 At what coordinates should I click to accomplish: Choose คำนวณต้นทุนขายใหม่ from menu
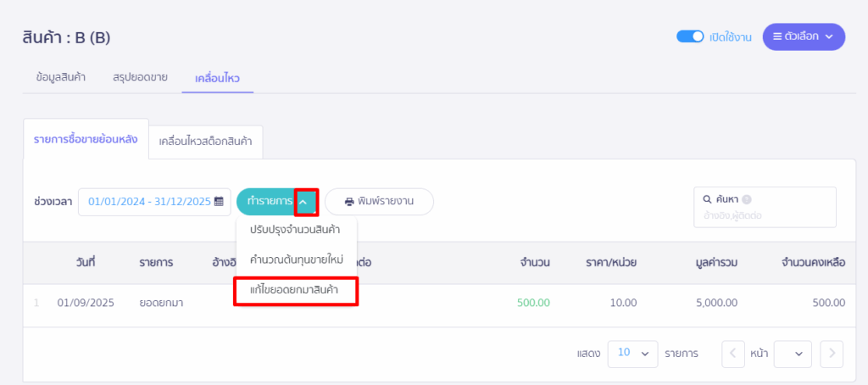tap(297, 259)
